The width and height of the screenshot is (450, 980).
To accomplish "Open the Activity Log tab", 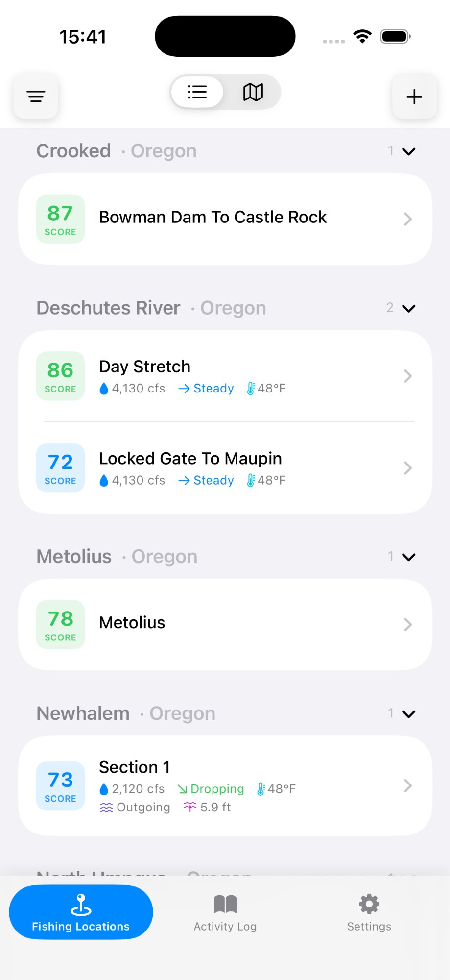I will 225,912.
